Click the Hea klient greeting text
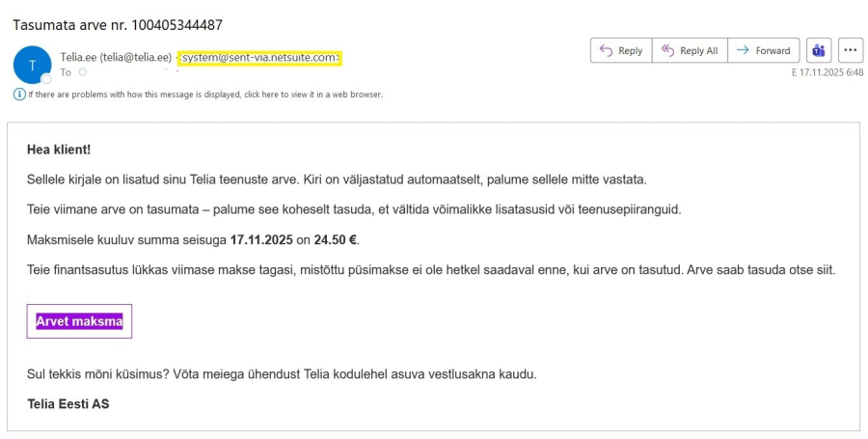 [x=59, y=150]
